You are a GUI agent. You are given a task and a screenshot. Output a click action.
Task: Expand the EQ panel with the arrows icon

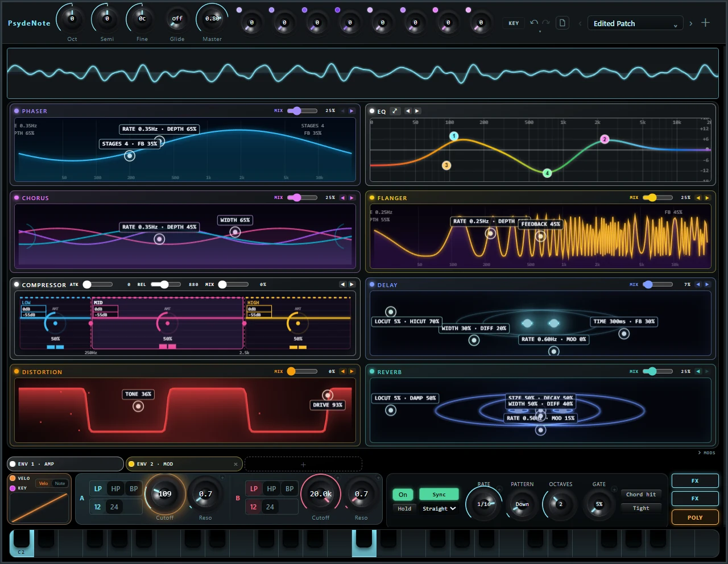(x=395, y=111)
